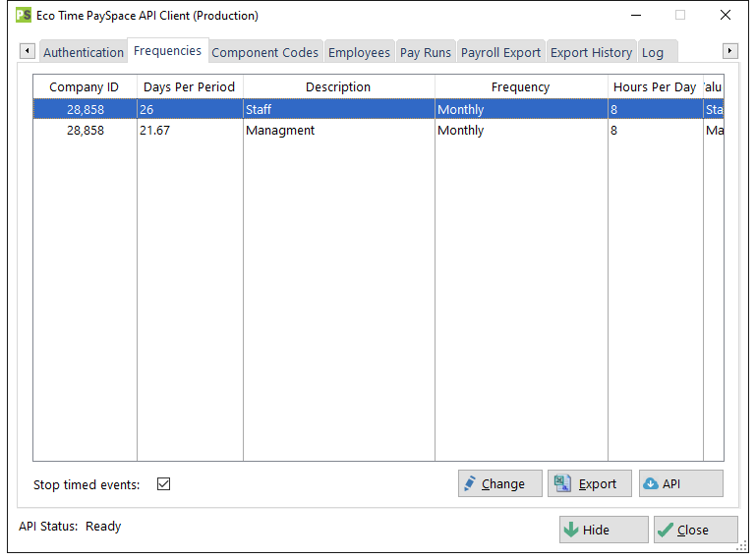Viewport: 756px width, 560px height.
Task: Open the Payroll Export tab
Action: [x=501, y=52]
